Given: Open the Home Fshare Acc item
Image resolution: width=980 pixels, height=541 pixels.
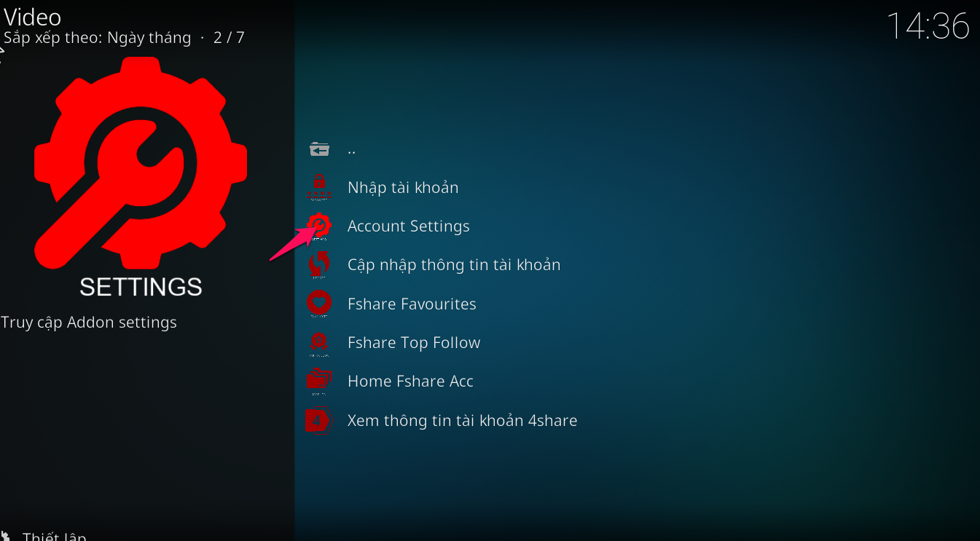Looking at the screenshot, I should (x=410, y=382).
